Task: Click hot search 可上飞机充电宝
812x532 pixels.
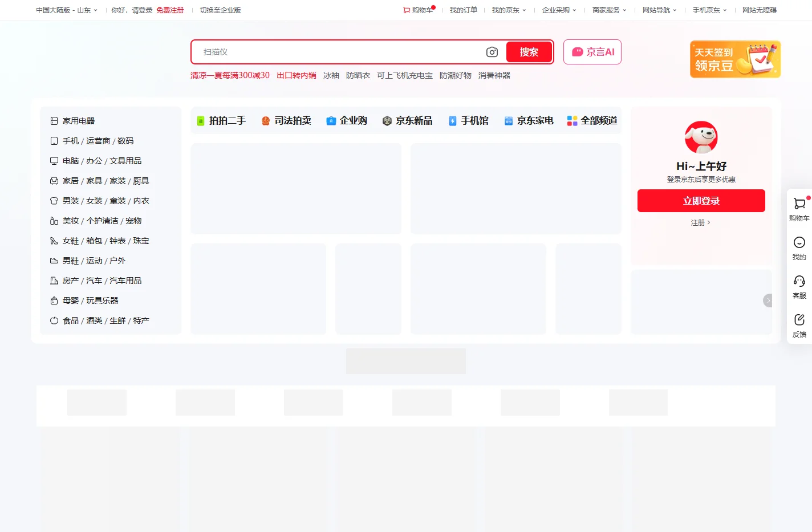Action: [405, 75]
